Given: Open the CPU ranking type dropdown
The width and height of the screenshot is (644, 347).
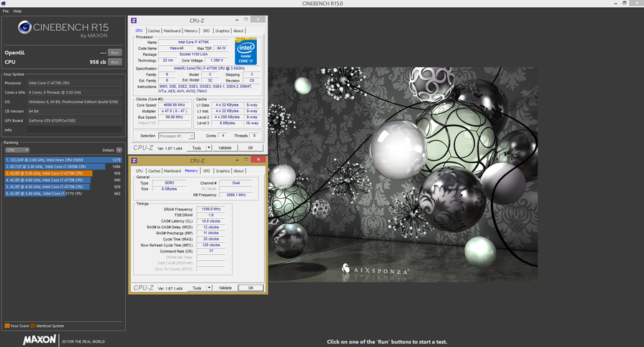Looking at the screenshot, I should (x=17, y=150).
